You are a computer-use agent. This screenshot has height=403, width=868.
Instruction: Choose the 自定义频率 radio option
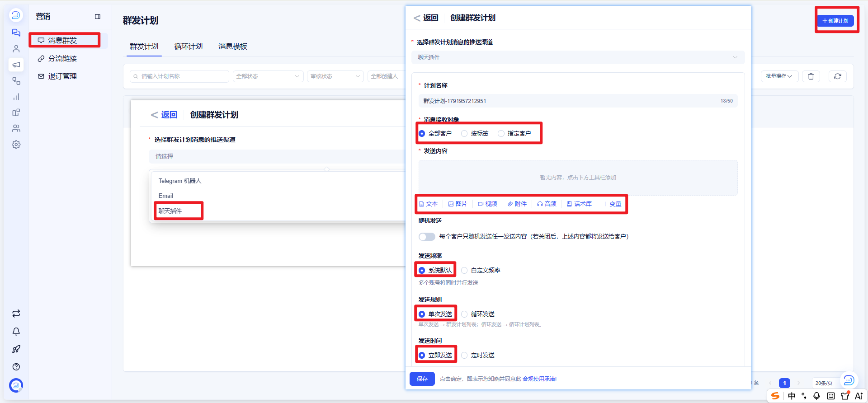click(x=464, y=271)
